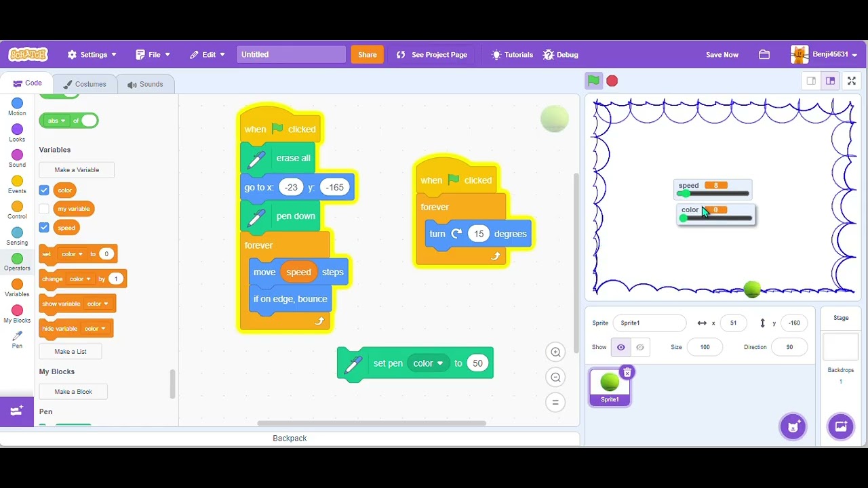
Task: Open the Add Extension button
Action: pyautogui.click(x=17, y=411)
